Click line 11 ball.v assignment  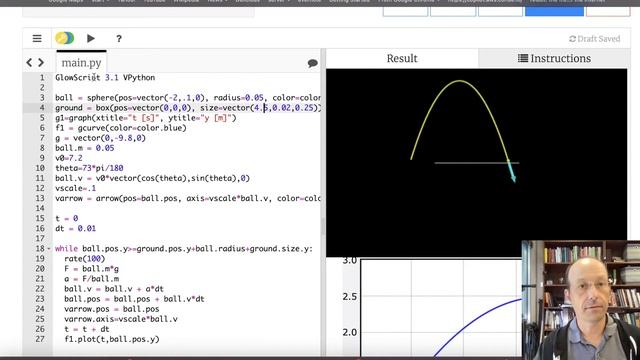click(153, 178)
